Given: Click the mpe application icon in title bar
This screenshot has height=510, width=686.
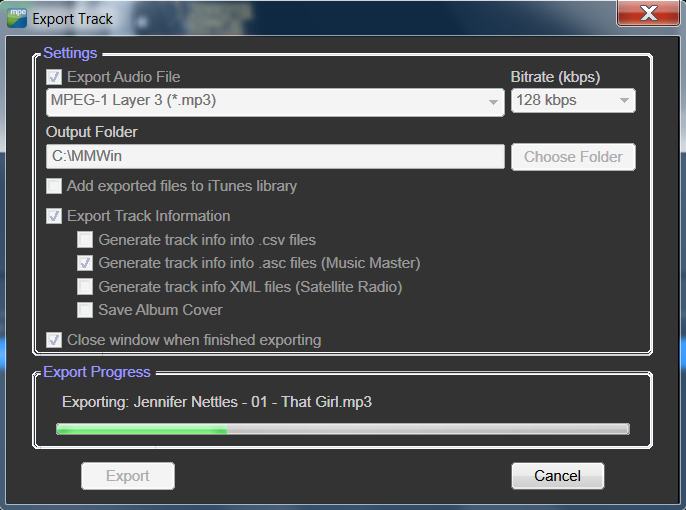Looking at the screenshot, I should tap(17, 18).
